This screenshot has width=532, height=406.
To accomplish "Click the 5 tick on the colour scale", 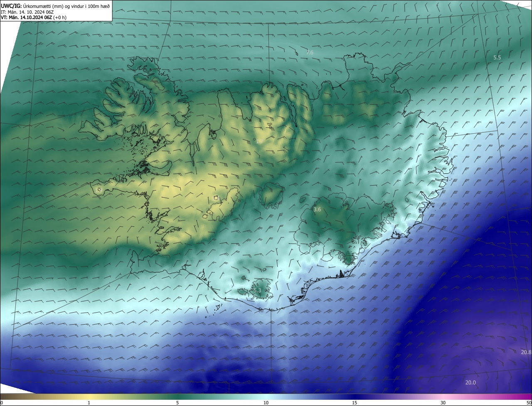I will coord(177,403).
